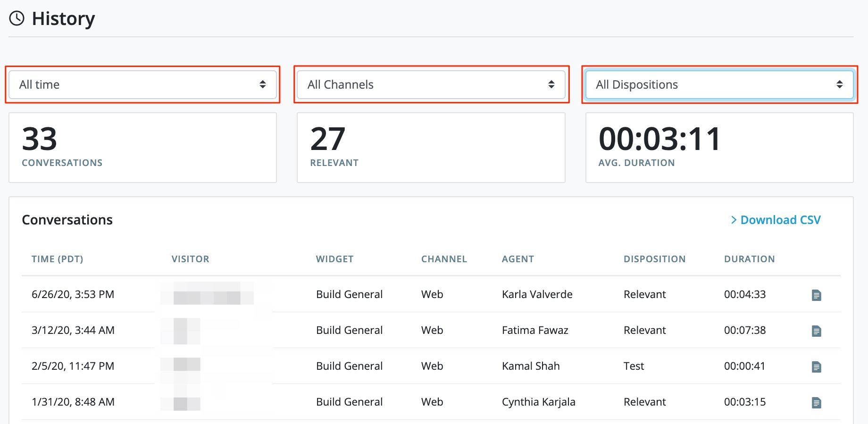Click the Avg. Duration stat card
This screenshot has height=424, width=868.
click(x=719, y=148)
